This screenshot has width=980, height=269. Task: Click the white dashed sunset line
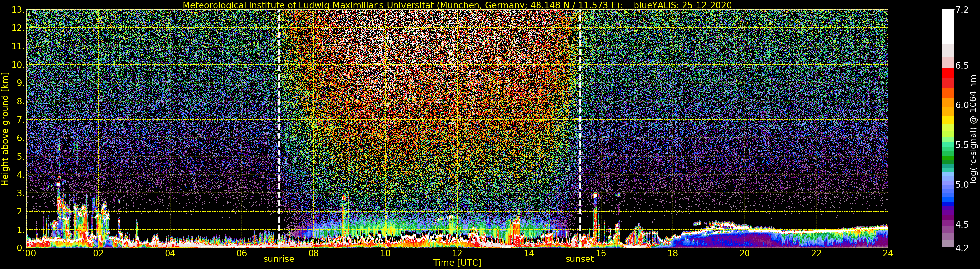coord(580,114)
